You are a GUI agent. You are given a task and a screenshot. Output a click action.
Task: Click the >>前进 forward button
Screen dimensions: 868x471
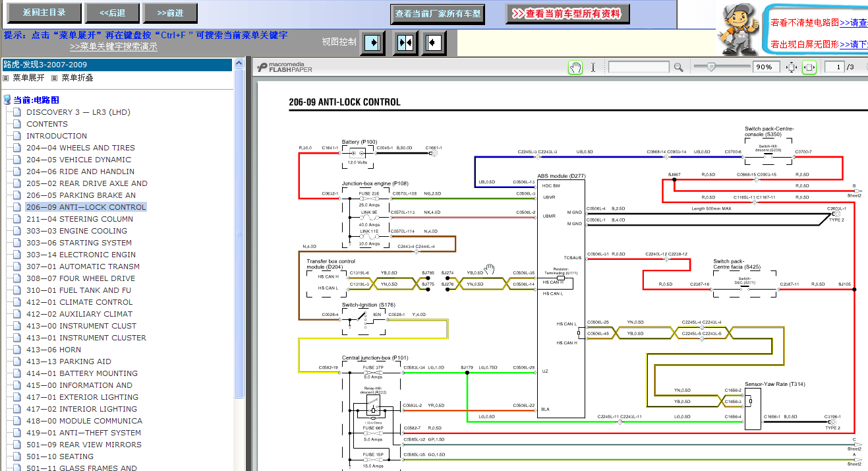click(x=171, y=13)
